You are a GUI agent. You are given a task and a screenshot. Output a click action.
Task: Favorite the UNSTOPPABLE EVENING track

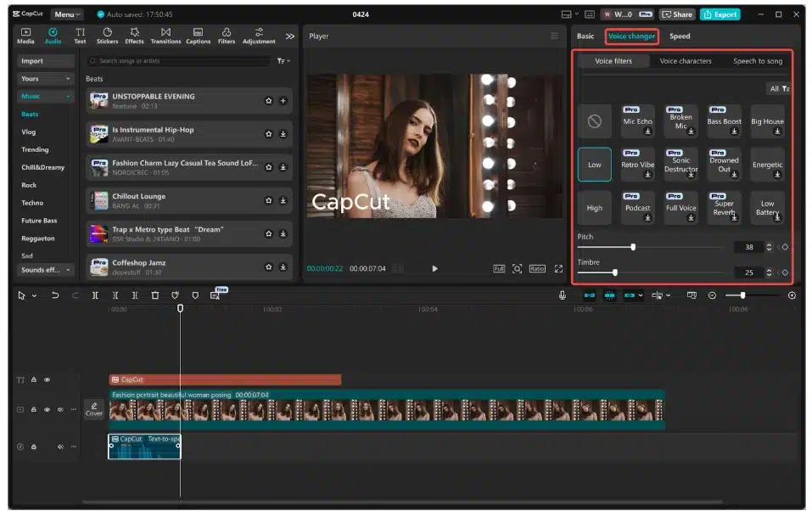(268, 100)
